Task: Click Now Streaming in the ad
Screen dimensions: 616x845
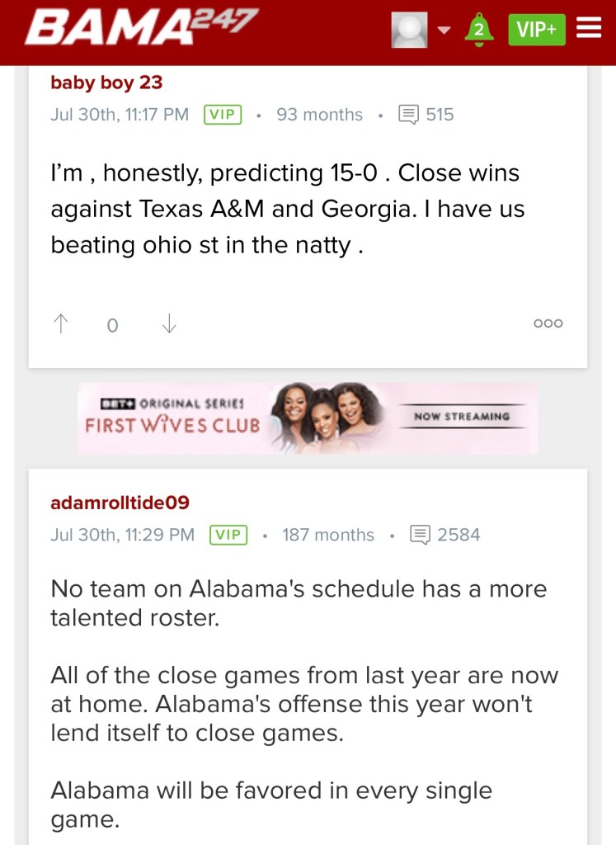Action: tap(462, 417)
